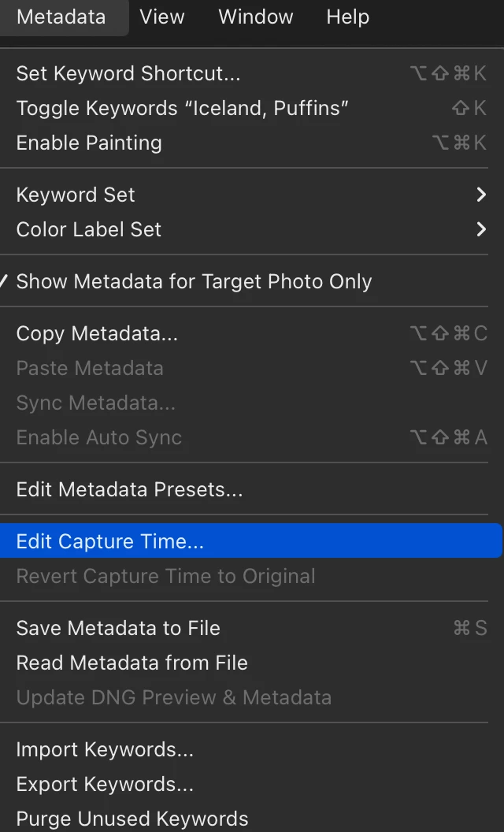
Task: Open the Window menu
Action: point(255,17)
